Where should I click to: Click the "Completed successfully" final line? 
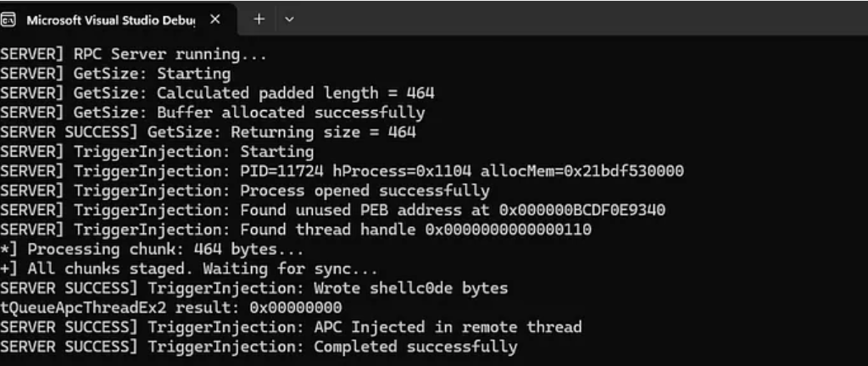415,347
